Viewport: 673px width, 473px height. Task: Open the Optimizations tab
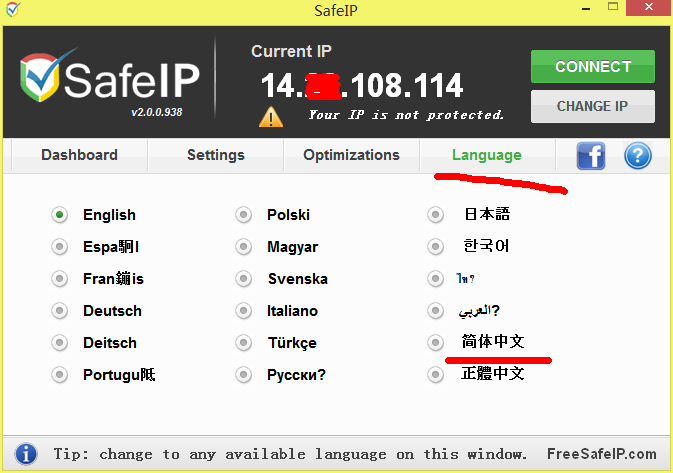[351, 155]
